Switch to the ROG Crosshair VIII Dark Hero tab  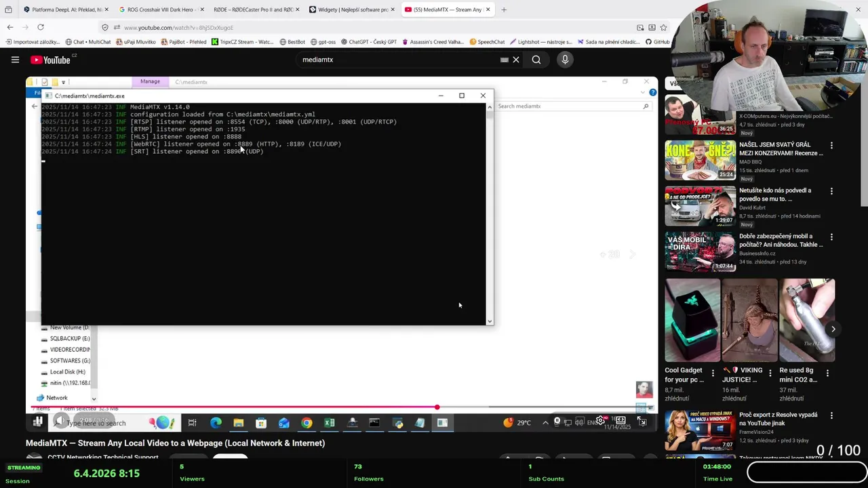(x=161, y=9)
